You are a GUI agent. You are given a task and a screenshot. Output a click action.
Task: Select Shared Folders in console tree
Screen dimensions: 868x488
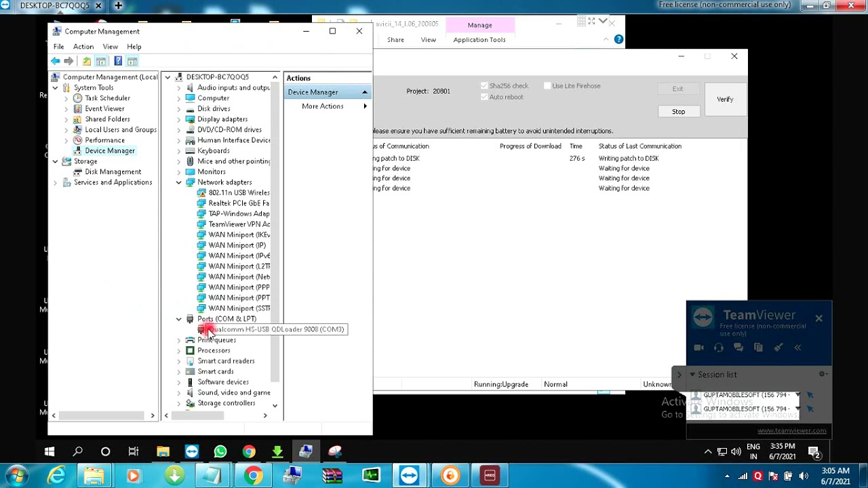click(x=107, y=119)
